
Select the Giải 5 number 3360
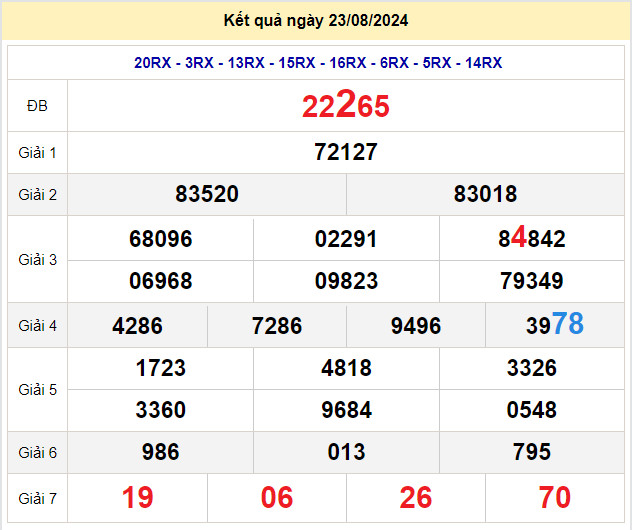coord(160,410)
